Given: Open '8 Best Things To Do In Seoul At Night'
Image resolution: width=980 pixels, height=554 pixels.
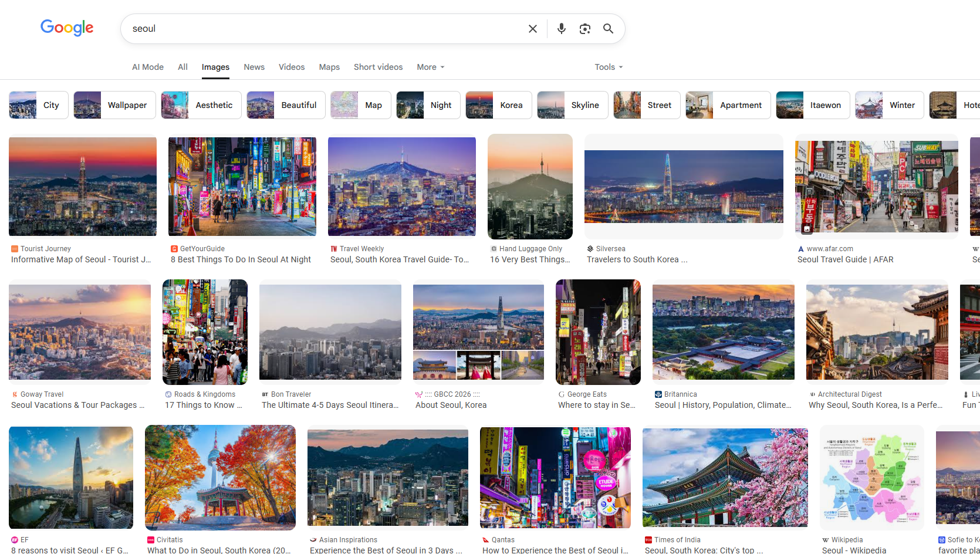Looking at the screenshot, I should (241, 259).
